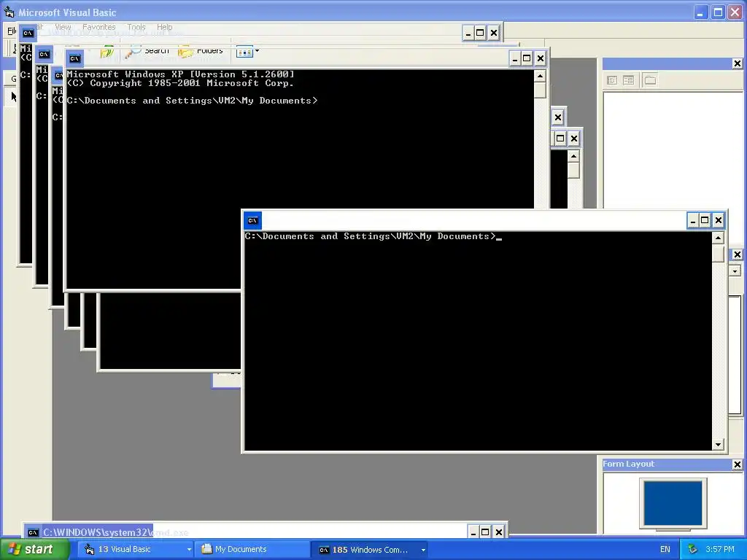Open the Tools menu in Explorer window
Image resolution: width=747 pixels, height=560 pixels.
tap(136, 27)
